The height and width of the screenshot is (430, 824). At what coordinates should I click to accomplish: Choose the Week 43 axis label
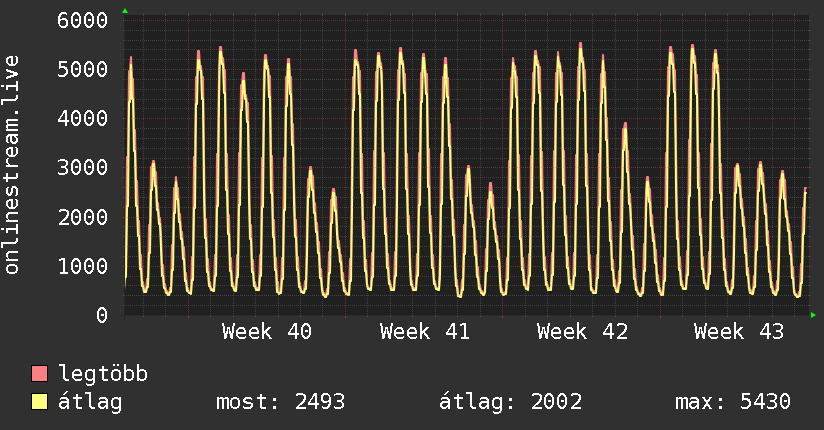(x=740, y=331)
